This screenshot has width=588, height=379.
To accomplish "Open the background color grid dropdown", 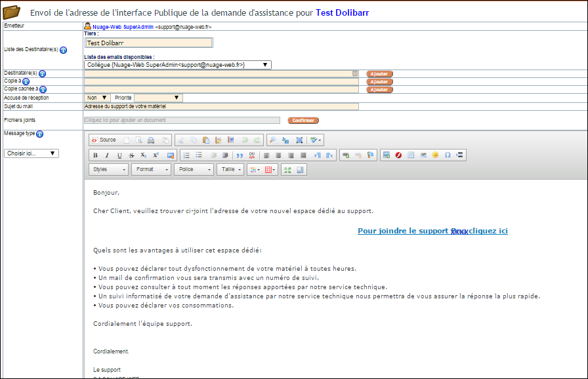I will [x=270, y=170].
